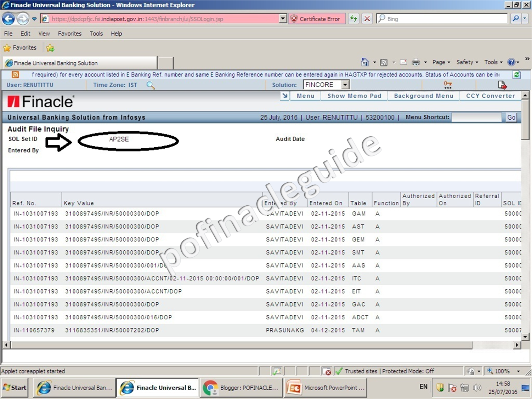This screenshot has width=532, height=399.
Task: Click the Go button for Menu Shortcut
Action: tap(511, 117)
